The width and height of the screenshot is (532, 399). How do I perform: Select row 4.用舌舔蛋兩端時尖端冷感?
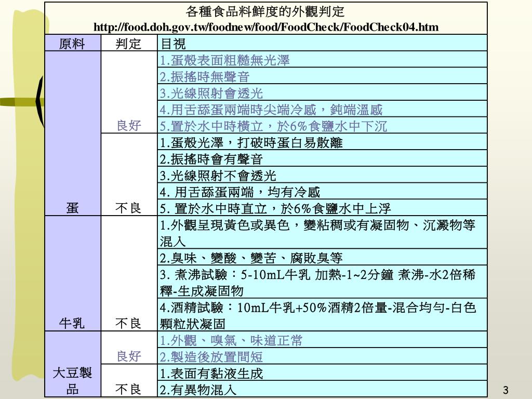click(x=322, y=109)
